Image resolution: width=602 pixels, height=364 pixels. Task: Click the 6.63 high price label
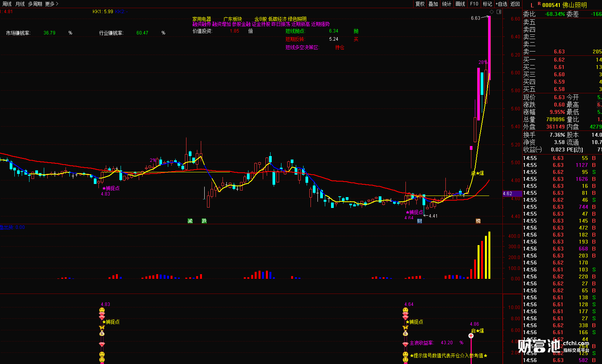coord(476,18)
